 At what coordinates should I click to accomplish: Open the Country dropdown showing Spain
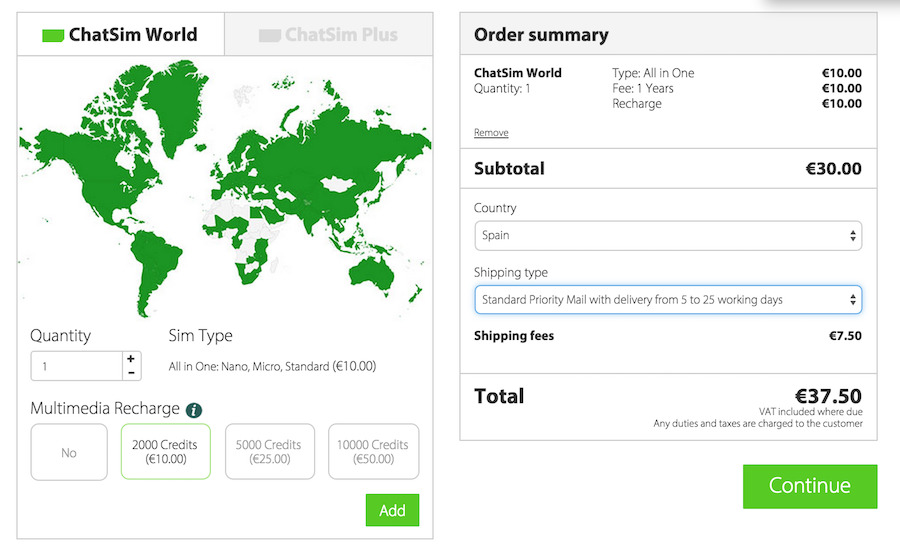[667, 236]
